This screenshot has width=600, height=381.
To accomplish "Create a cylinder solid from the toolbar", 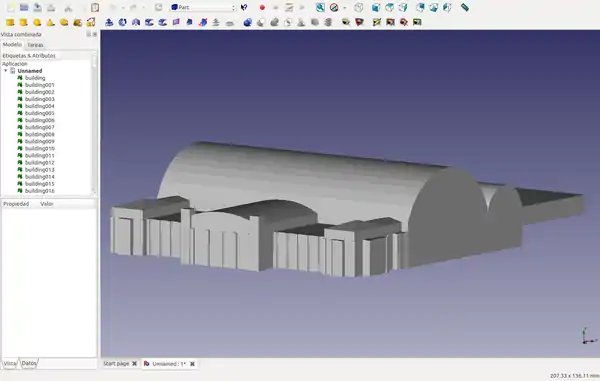I will click(24, 23).
